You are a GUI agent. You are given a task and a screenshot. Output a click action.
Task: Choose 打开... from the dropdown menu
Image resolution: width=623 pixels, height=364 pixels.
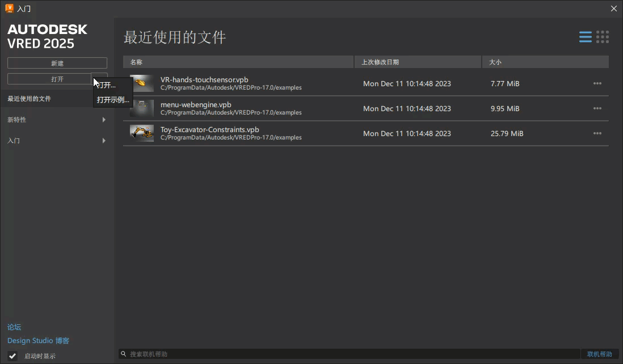tap(113, 85)
